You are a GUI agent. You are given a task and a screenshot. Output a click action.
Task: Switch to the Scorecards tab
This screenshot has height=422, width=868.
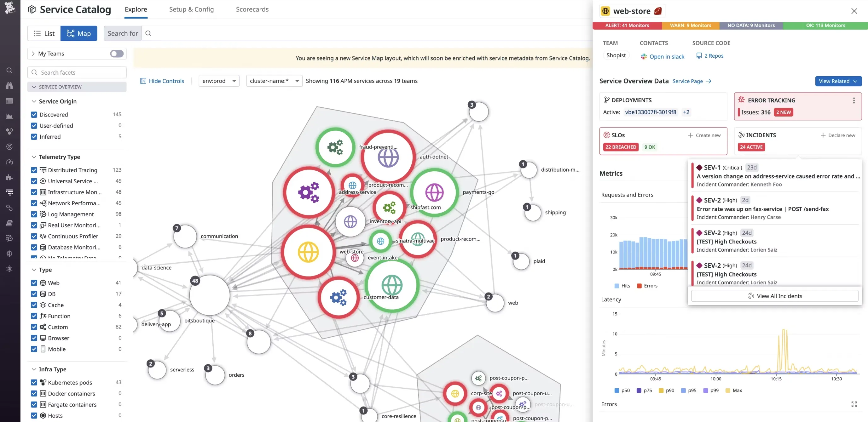[252, 9]
